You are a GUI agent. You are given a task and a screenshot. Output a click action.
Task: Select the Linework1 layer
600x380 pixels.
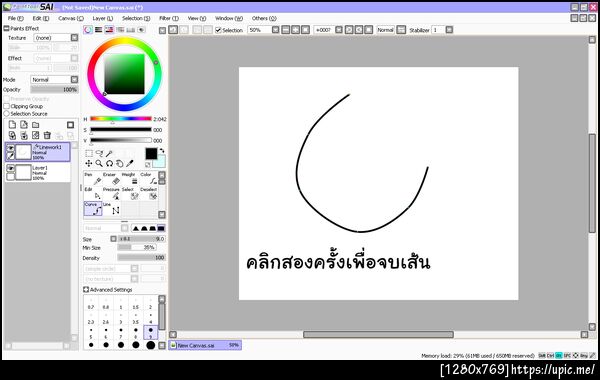click(38, 152)
